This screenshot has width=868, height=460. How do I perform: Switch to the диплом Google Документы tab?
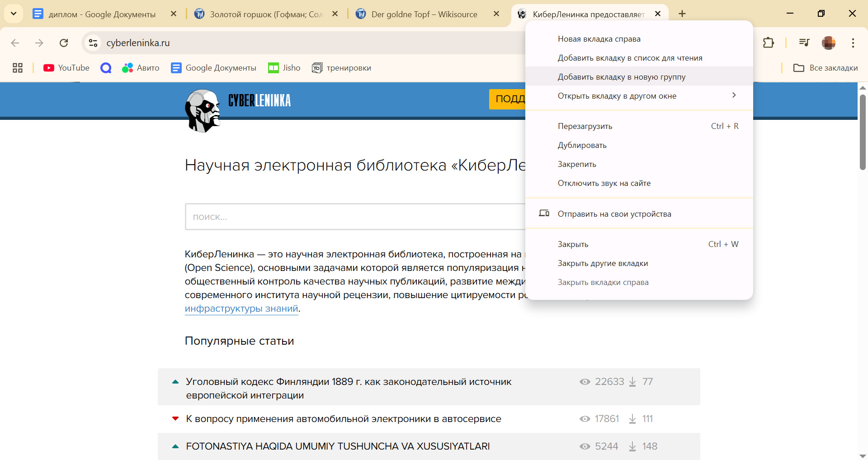[x=95, y=14]
